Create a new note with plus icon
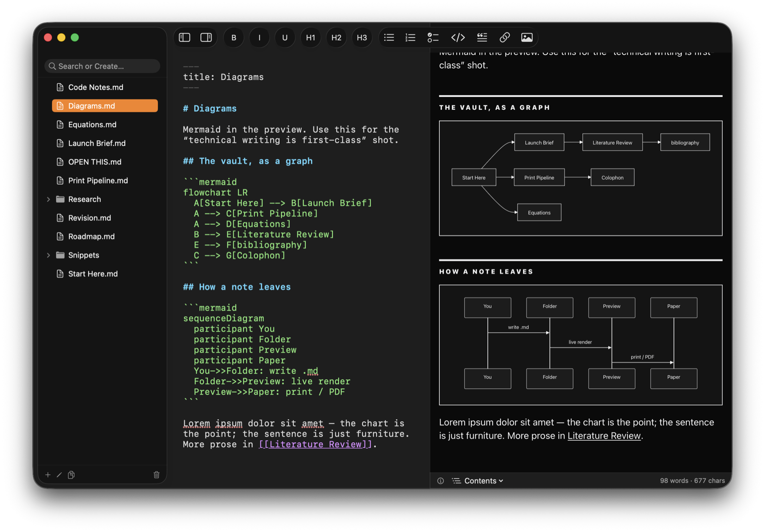 (x=48, y=475)
